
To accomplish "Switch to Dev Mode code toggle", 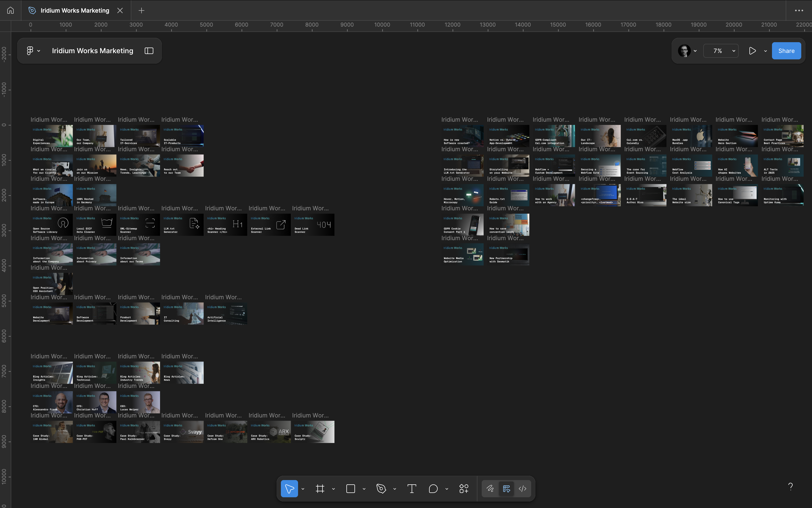I will tap(523, 488).
